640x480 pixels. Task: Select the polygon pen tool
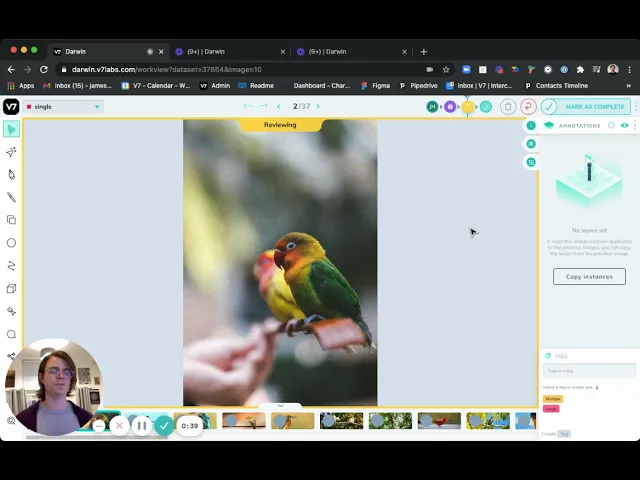click(x=11, y=175)
